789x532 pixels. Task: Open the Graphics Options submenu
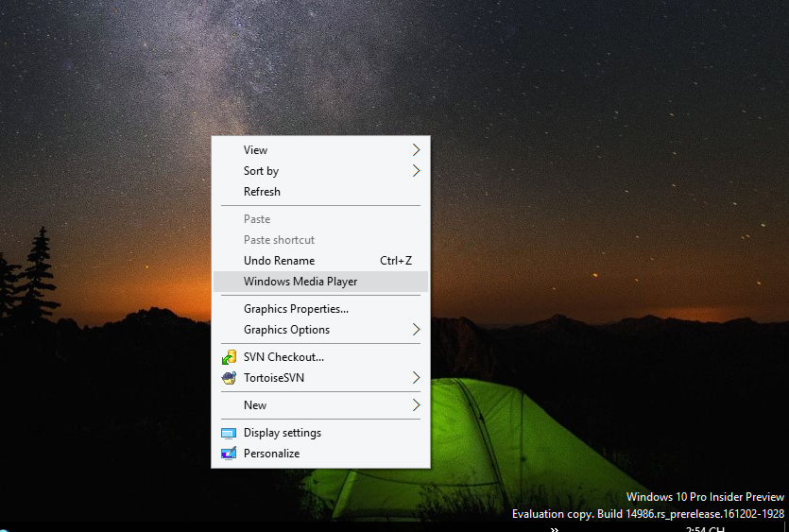(320, 330)
